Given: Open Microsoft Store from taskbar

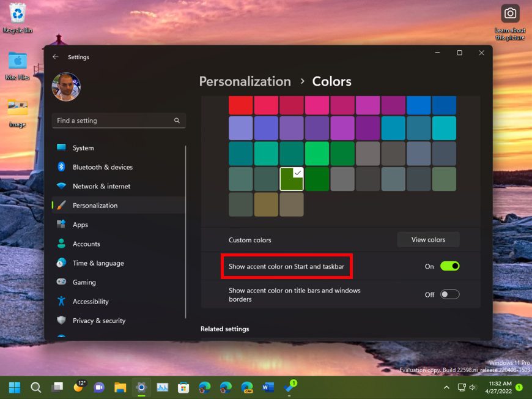Looking at the screenshot, I should pos(183,387).
